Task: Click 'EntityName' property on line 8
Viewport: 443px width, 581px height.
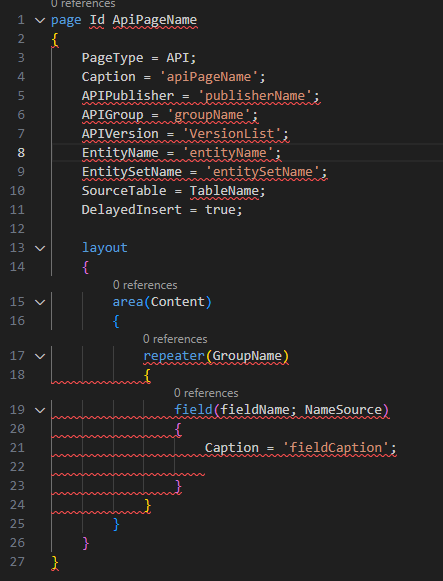Action: click(x=120, y=153)
